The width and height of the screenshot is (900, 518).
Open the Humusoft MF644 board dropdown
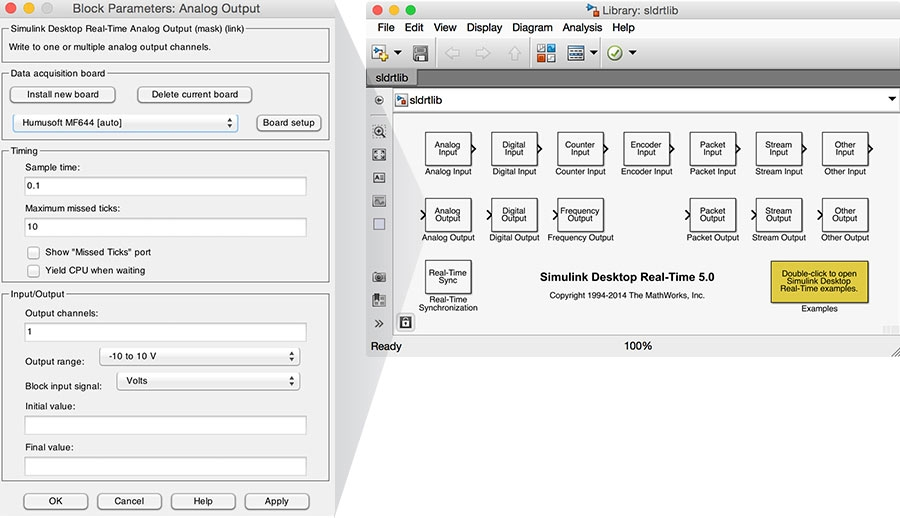tap(125, 122)
